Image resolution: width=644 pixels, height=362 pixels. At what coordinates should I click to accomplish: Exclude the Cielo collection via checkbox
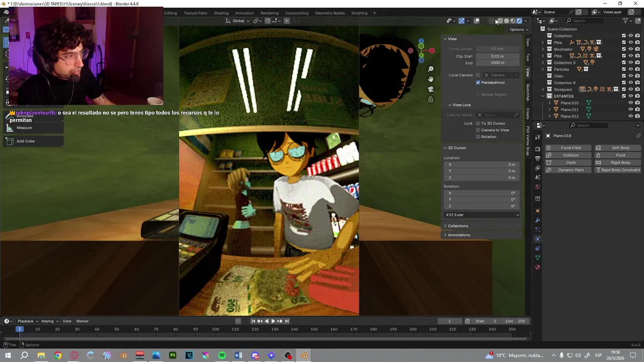click(x=624, y=76)
